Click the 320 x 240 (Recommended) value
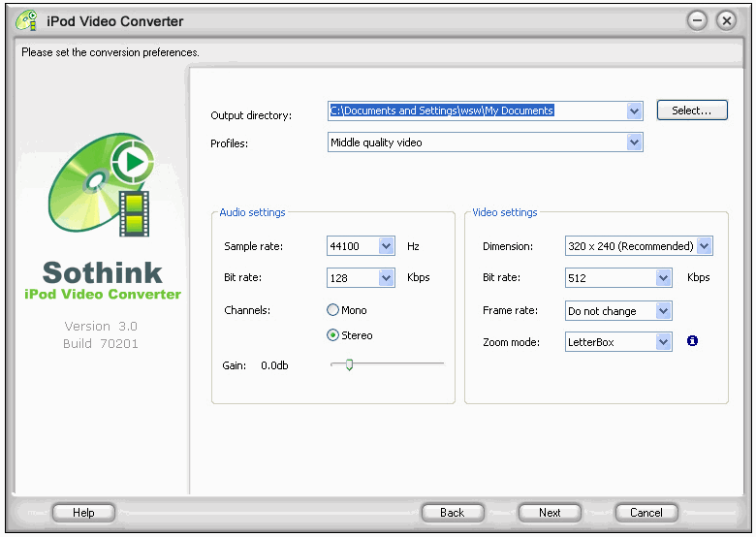This screenshot has width=756, height=537. pyautogui.click(x=631, y=246)
